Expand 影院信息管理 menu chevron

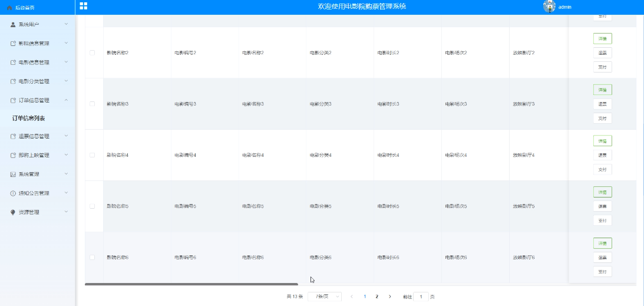pyautogui.click(x=66, y=43)
